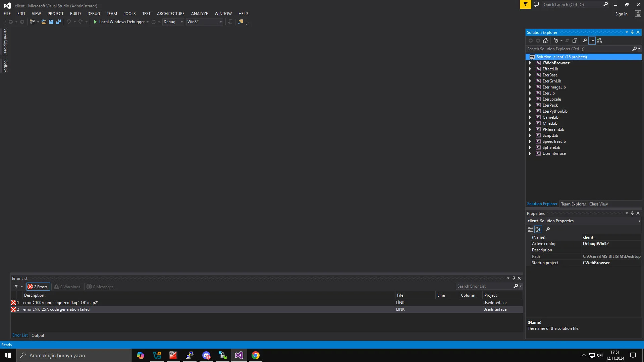The width and height of the screenshot is (644, 362).
Task: Expand the SpeedTreeLib project node
Action: [530, 141]
